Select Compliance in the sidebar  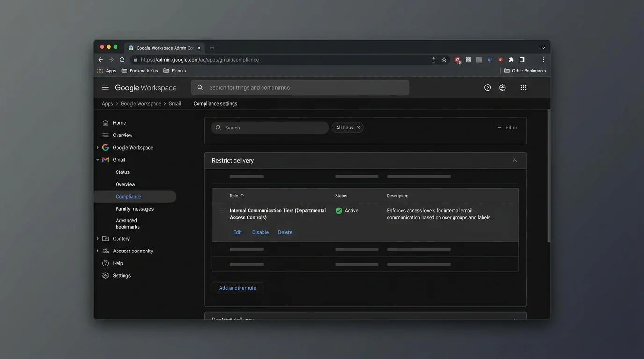click(129, 197)
